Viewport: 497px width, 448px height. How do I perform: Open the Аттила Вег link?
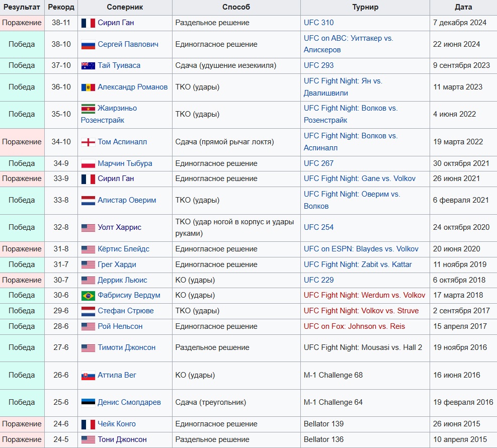click(117, 375)
